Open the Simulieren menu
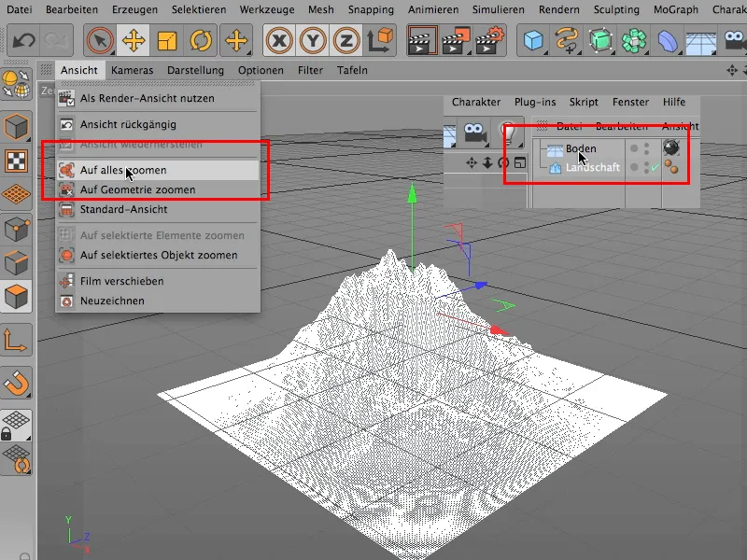 click(x=499, y=9)
